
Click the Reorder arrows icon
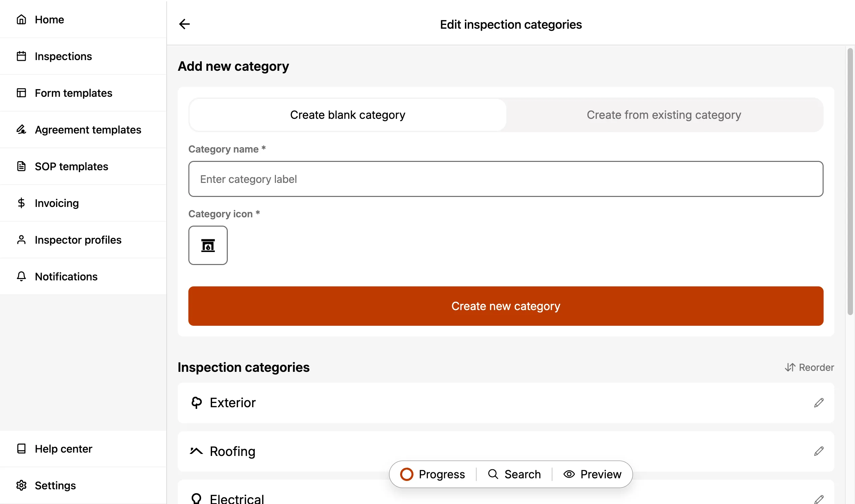point(790,367)
